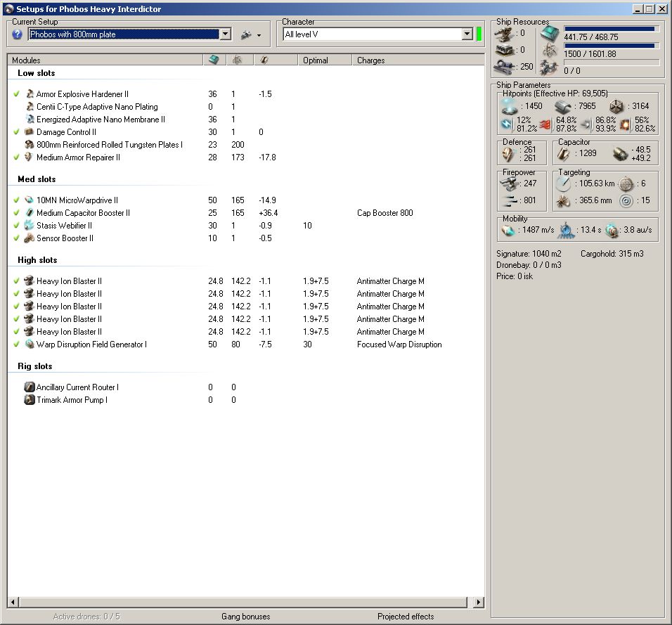Open the Projected effects panel
This screenshot has width=672, height=625.
406,617
